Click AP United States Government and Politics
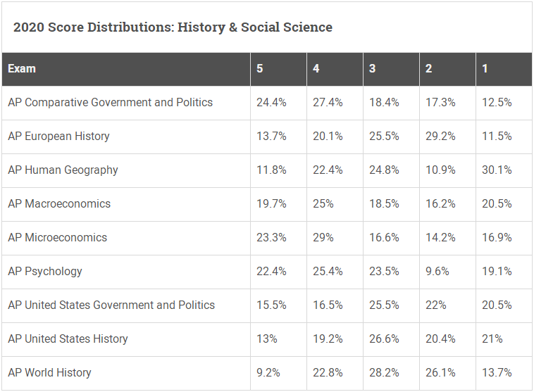This screenshot has height=392, width=534. pyautogui.click(x=111, y=305)
